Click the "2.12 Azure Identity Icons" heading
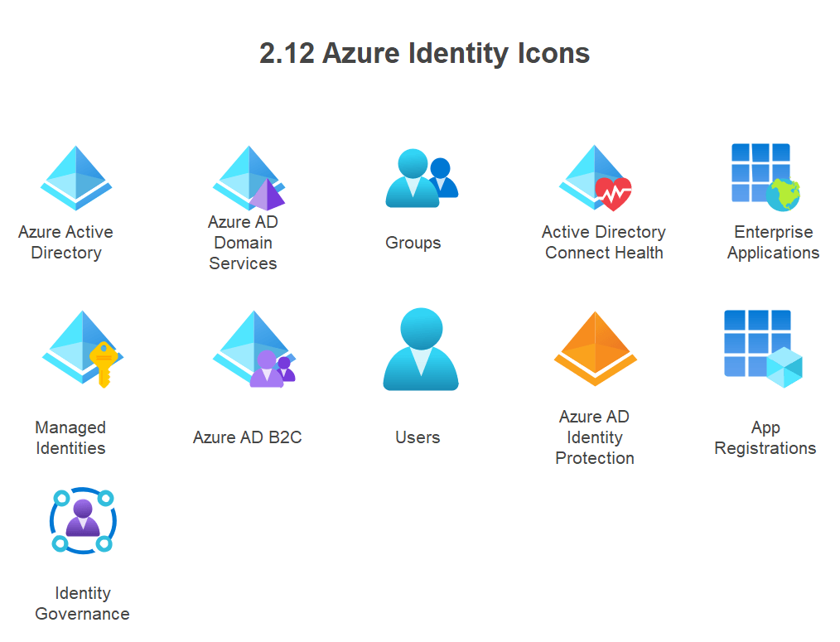 click(x=424, y=54)
